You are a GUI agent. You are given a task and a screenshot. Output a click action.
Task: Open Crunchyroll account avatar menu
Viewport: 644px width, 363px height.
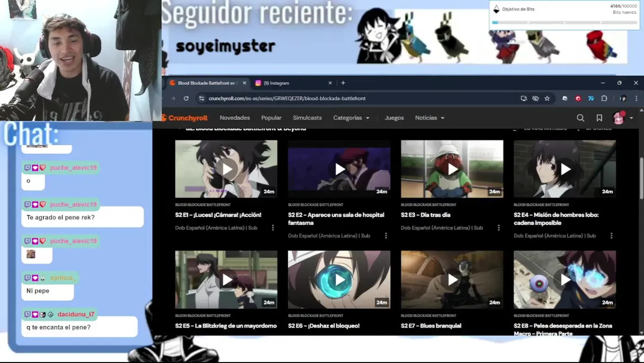(x=623, y=118)
